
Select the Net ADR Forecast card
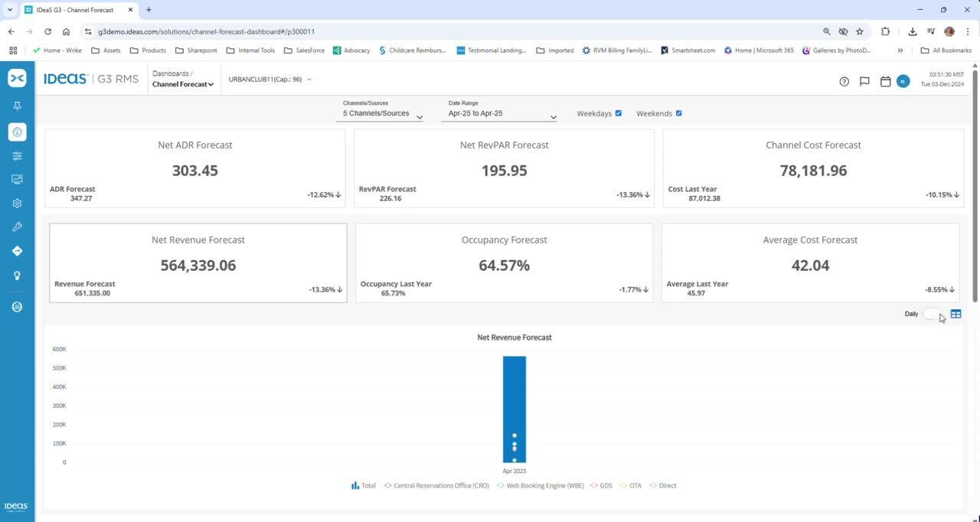pyautogui.click(x=195, y=168)
